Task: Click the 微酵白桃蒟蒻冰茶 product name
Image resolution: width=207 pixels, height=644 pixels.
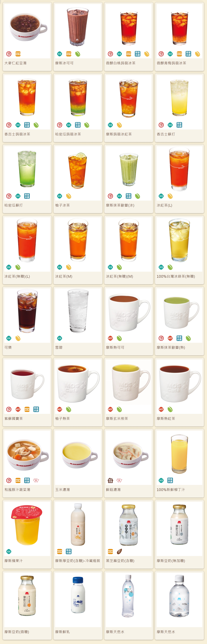Action: [121, 63]
